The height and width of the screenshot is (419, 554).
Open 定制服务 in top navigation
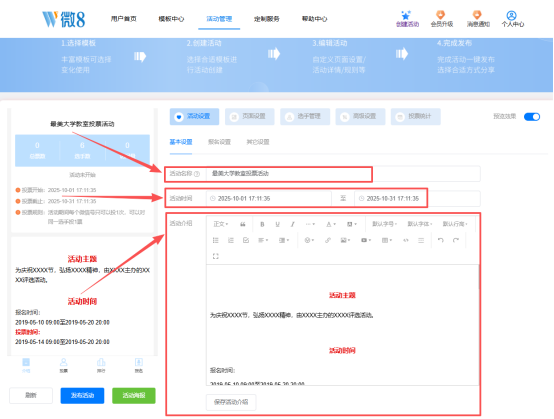(x=267, y=19)
